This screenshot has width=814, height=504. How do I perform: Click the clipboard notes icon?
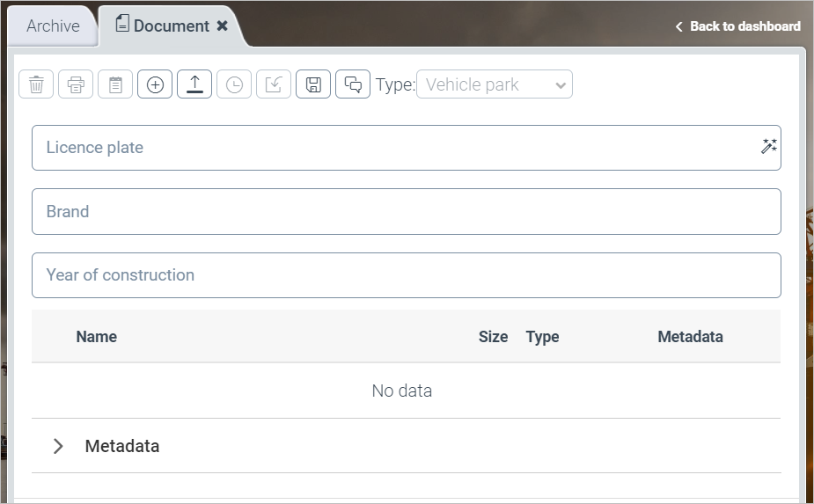click(x=115, y=84)
